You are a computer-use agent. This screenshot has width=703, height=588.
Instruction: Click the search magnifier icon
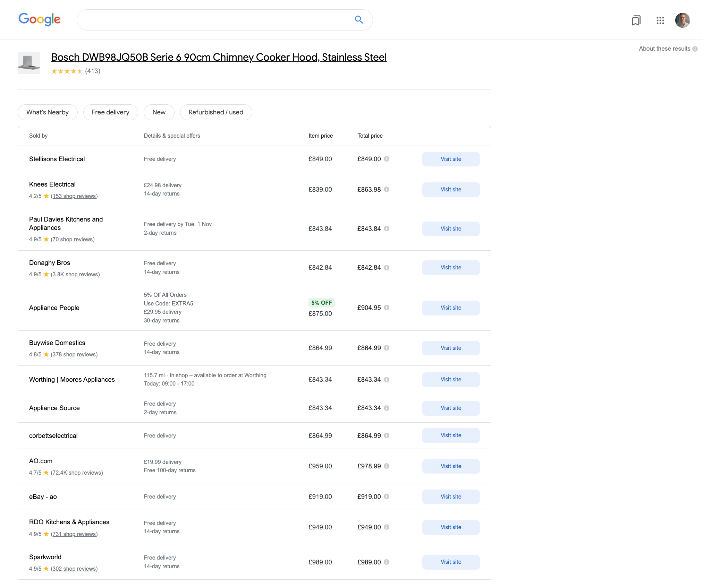click(359, 20)
